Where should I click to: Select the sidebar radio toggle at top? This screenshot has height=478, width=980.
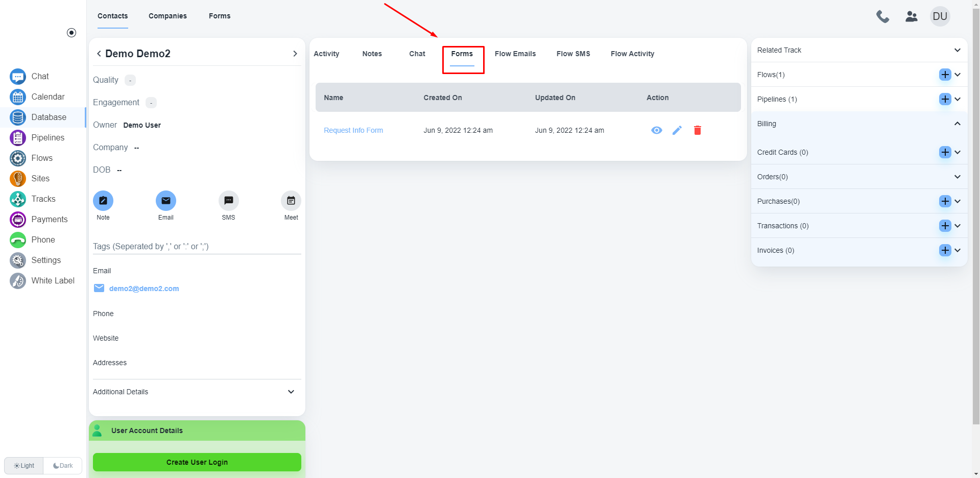click(71, 33)
